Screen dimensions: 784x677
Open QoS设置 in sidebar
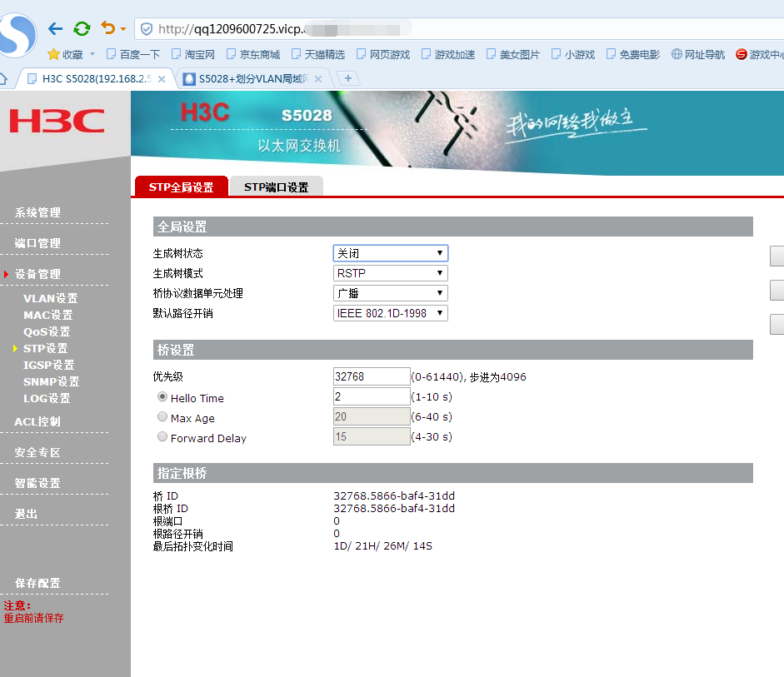47,331
